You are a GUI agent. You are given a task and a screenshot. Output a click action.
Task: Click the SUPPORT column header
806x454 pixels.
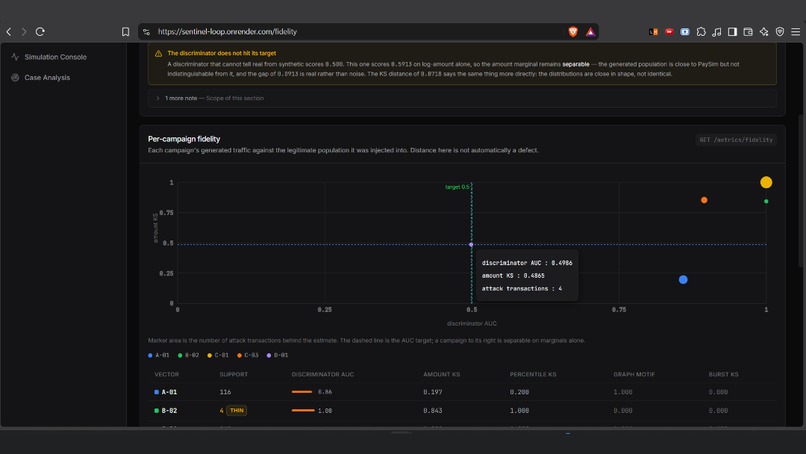click(233, 375)
